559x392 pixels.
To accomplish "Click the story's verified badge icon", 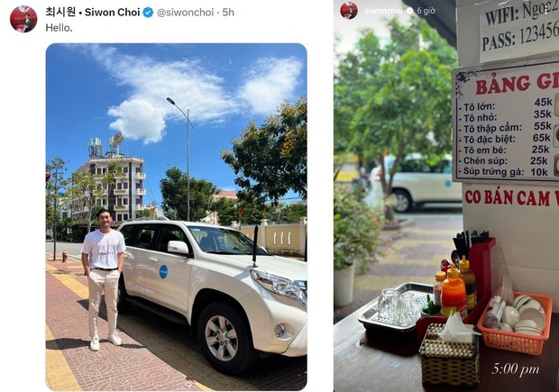I will [x=410, y=11].
